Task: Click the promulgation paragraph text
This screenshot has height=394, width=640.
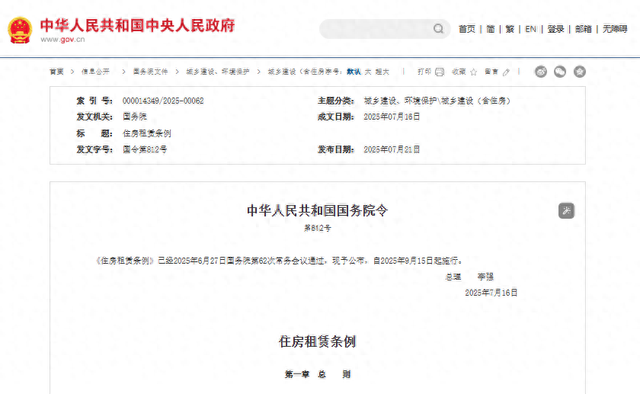Action: [279, 260]
